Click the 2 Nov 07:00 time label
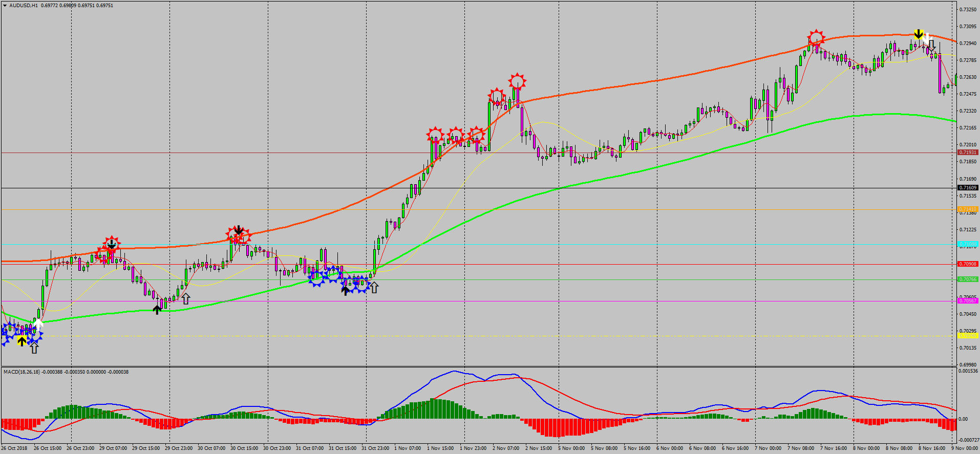The height and width of the screenshot is (454, 980). [506, 448]
